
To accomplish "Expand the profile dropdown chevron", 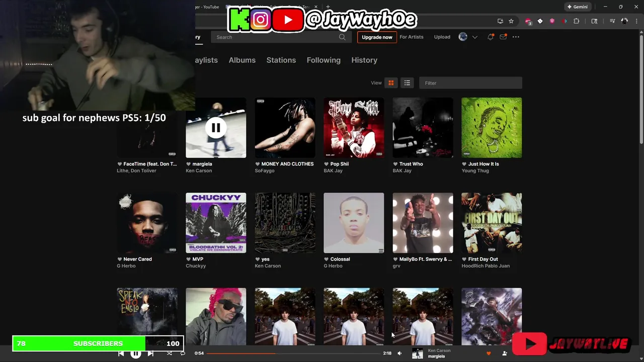I will pos(474,37).
